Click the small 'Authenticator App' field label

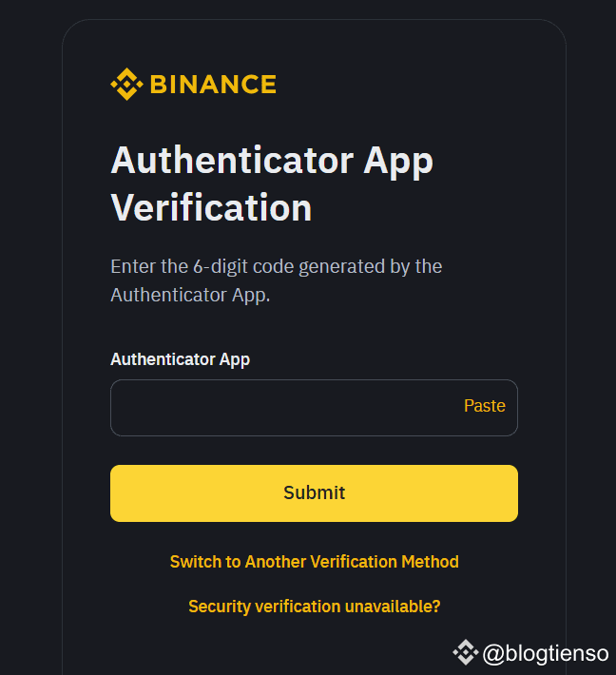coord(180,359)
